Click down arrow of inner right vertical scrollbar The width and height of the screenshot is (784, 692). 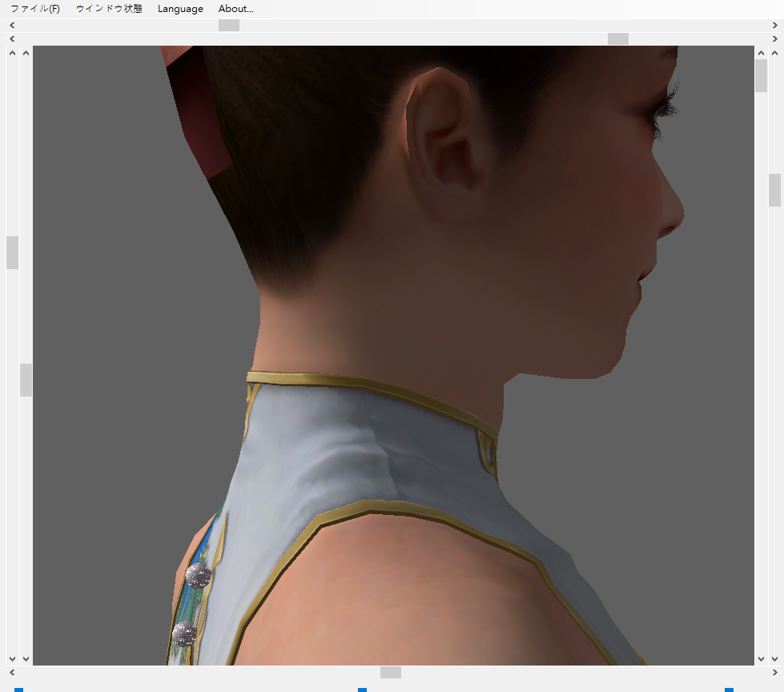(x=761, y=659)
